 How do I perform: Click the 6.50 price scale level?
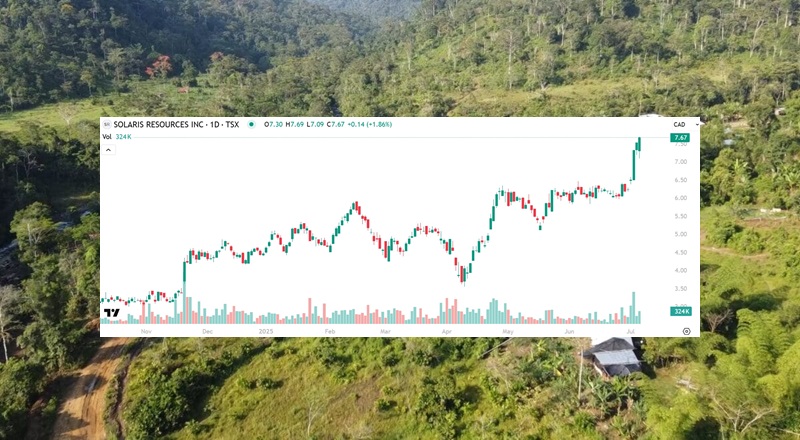(681, 180)
